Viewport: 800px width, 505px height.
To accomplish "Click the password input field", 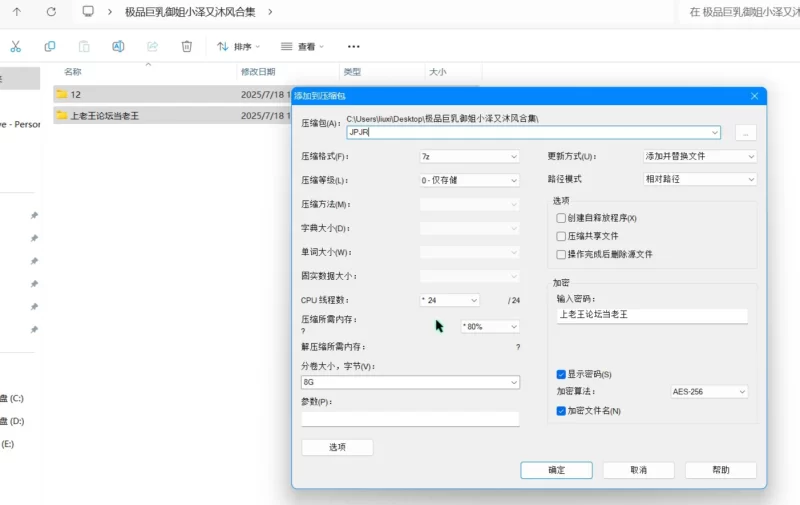I will click(652, 315).
